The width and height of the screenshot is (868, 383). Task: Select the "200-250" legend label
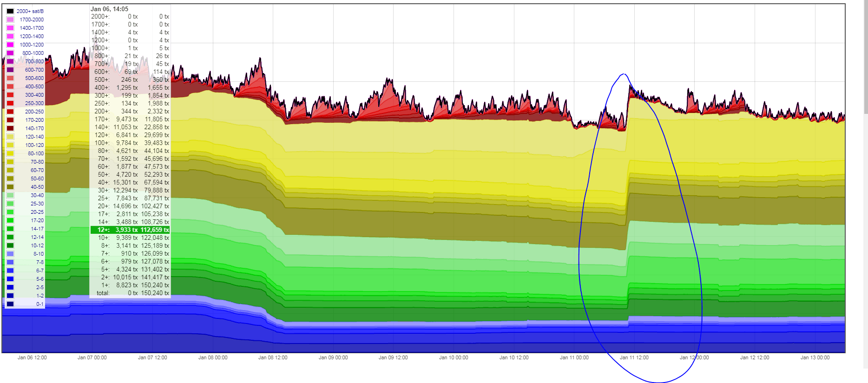pyautogui.click(x=34, y=112)
